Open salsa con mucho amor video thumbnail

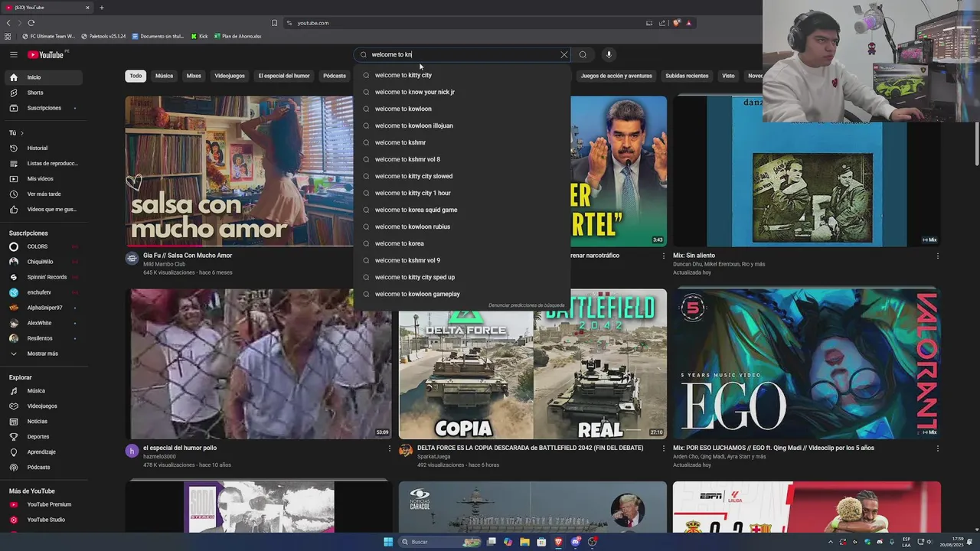click(239, 171)
